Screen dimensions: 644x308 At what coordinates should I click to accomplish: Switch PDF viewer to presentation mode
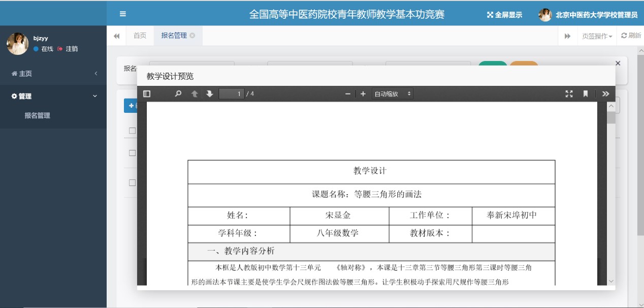569,94
